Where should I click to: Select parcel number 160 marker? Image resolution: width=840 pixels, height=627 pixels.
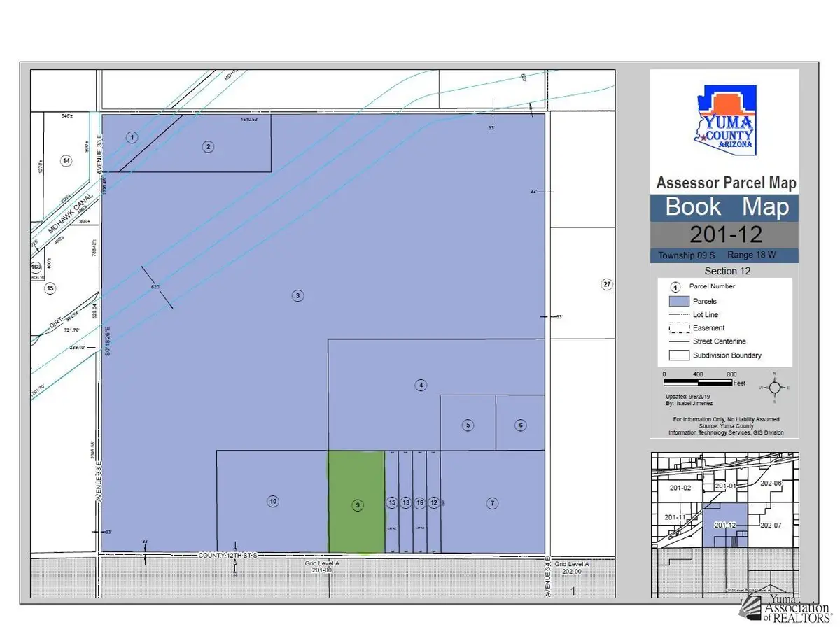click(x=36, y=267)
